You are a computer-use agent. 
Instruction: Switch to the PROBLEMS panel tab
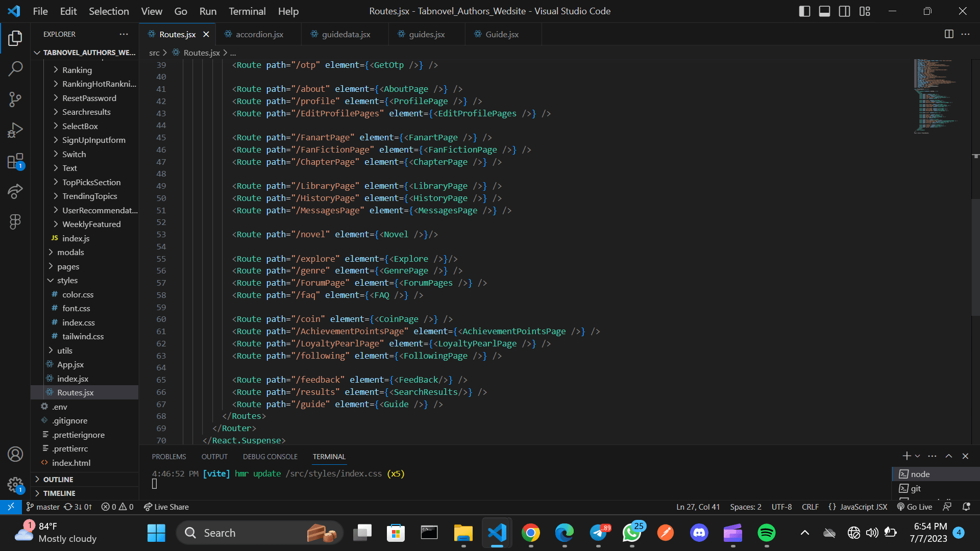click(169, 457)
